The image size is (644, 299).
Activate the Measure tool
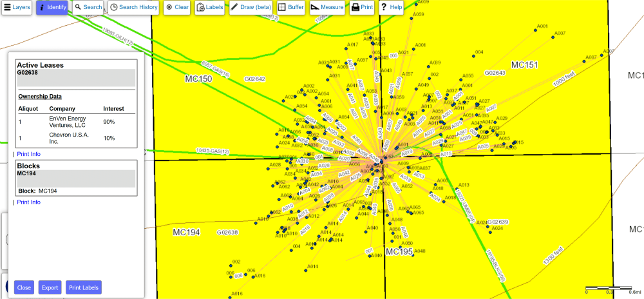pyautogui.click(x=327, y=7)
